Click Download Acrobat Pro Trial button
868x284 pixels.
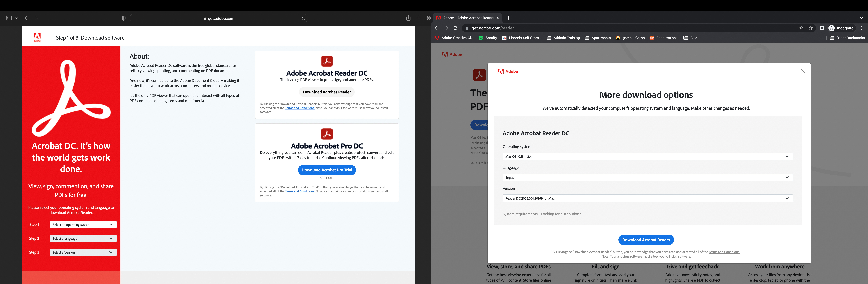point(327,170)
